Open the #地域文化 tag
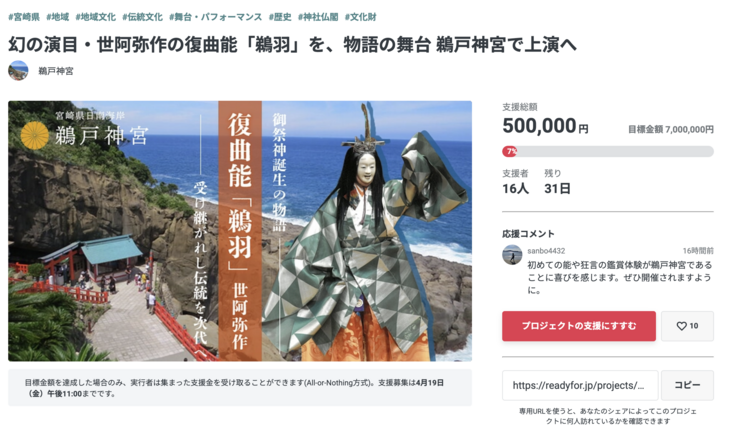The height and width of the screenshot is (432, 736). click(x=95, y=17)
